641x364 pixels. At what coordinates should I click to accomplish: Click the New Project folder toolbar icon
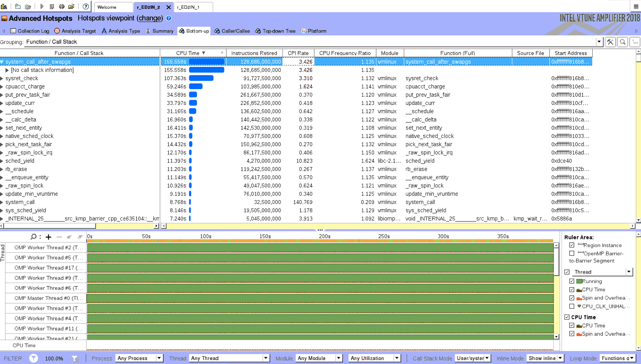click(x=18, y=6)
